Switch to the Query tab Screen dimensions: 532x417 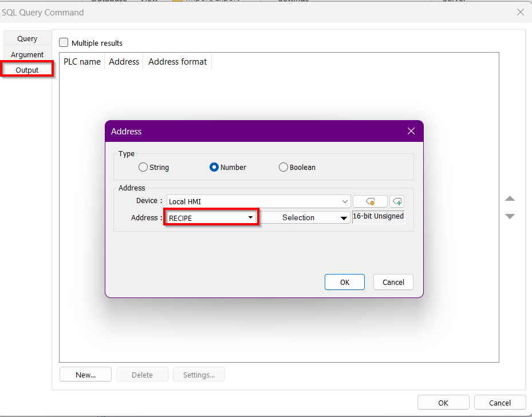[27, 39]
